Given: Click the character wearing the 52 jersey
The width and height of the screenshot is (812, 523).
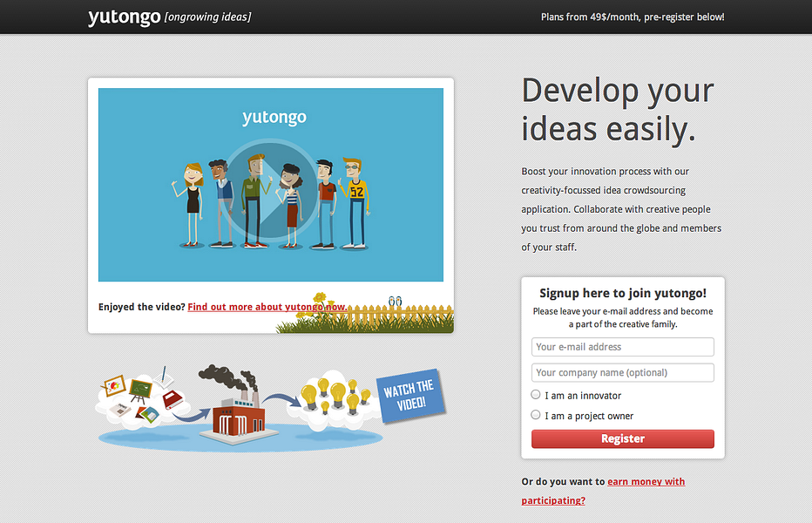Looking at the screenshot, I should (355, 204).
